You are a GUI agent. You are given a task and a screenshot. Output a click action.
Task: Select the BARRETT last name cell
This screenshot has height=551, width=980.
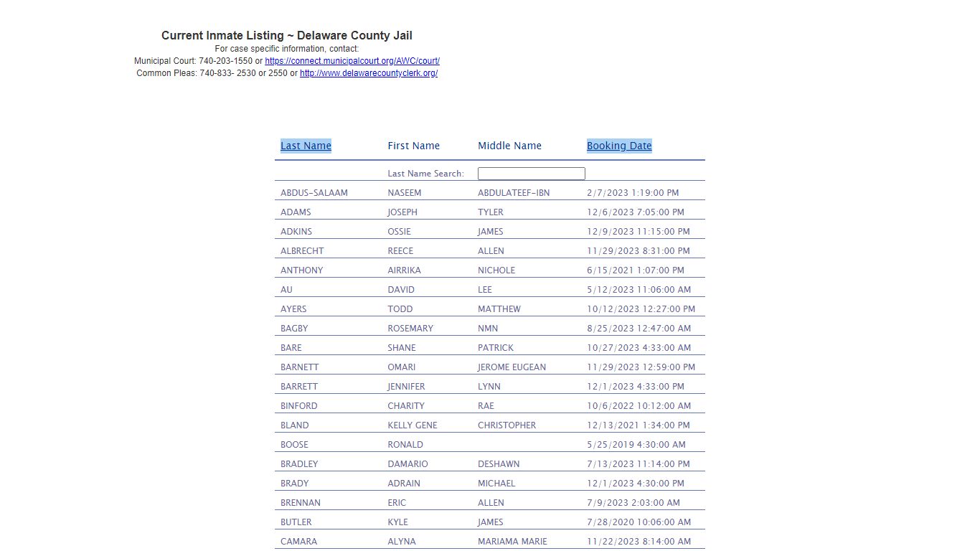coord(299,387)
